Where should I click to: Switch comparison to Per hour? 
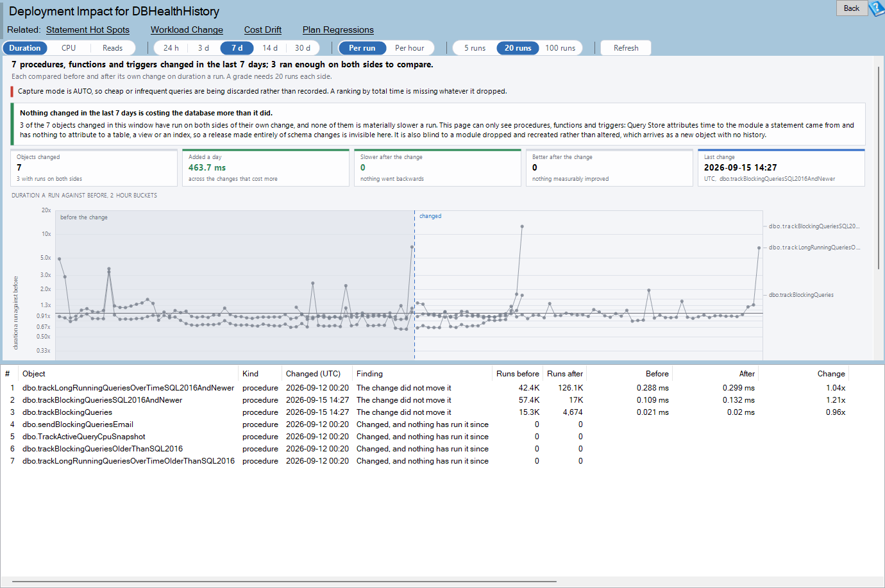(x=409, y=48)
